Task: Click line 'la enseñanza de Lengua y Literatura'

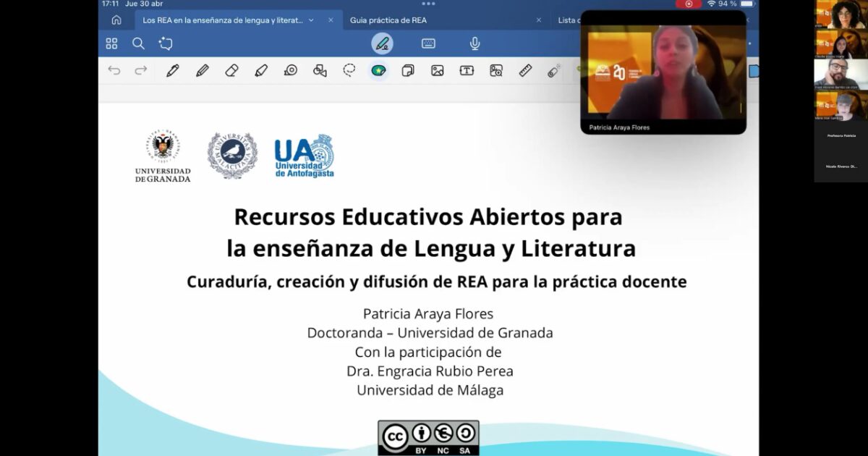Action: pyautogui.click(x=431, y=249)
